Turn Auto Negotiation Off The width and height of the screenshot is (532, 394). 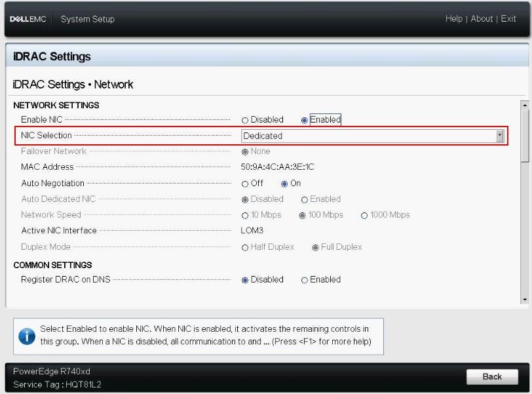click(246, 184)
